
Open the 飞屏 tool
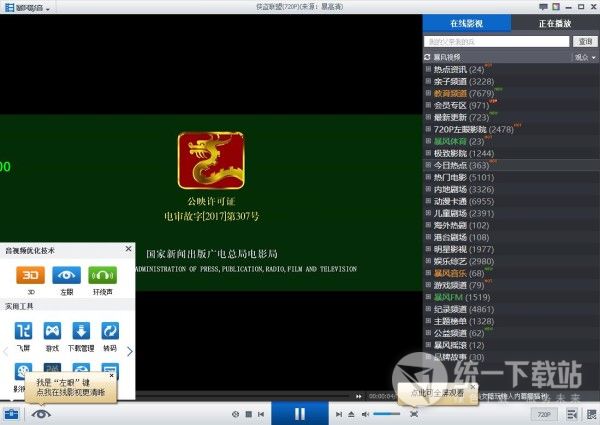[x=23, y=331]
